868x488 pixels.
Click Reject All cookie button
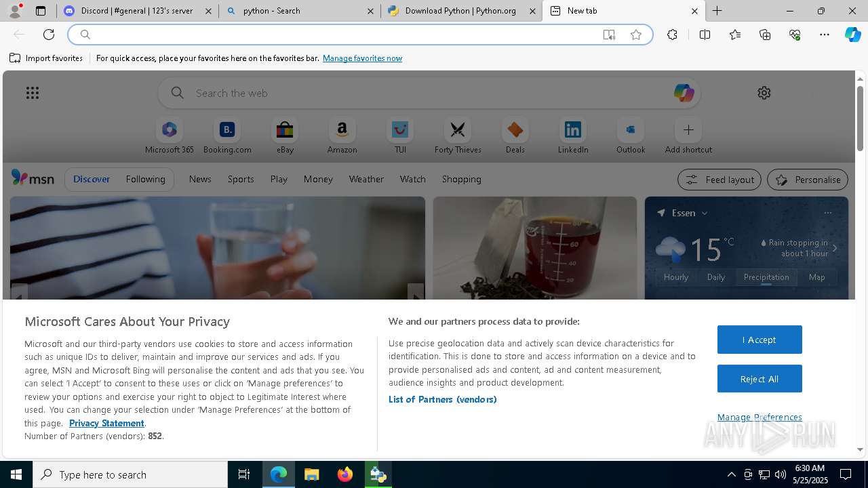[759, 379]
